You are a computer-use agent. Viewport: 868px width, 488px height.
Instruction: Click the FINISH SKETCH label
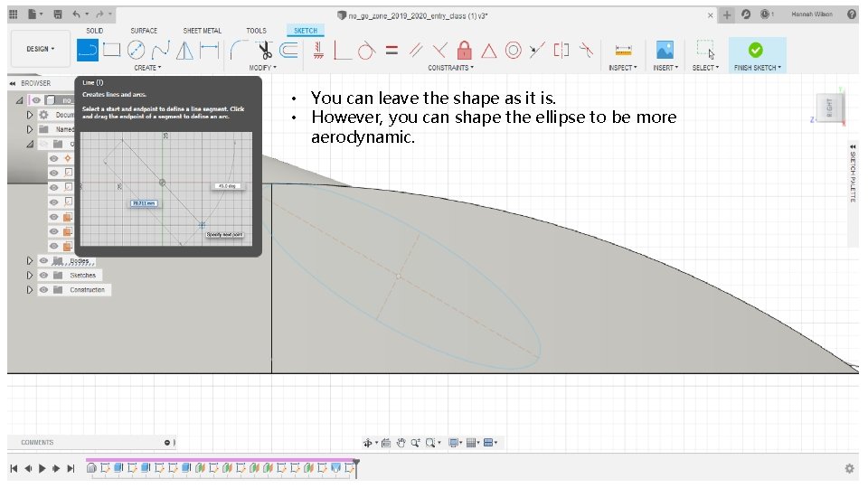coord(758,68)
